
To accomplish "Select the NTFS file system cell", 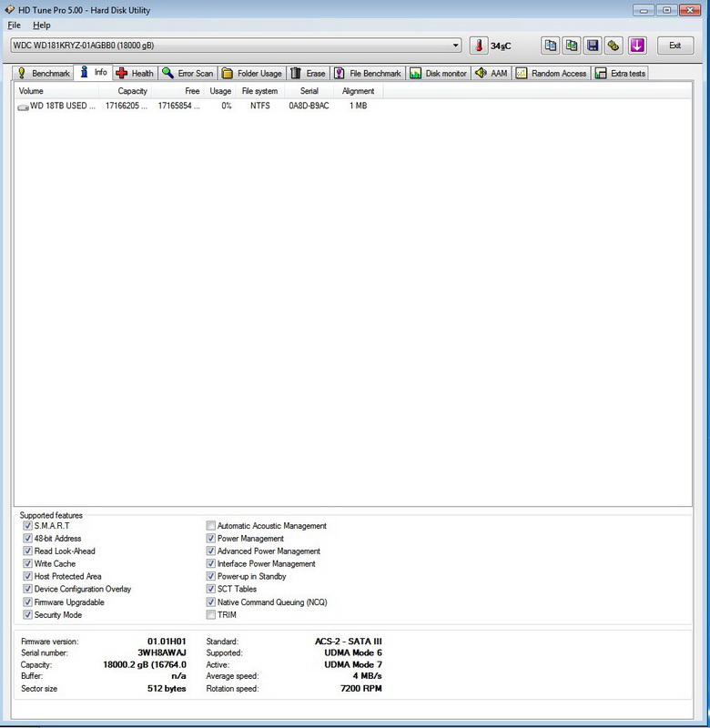I will tap(260, 106).
